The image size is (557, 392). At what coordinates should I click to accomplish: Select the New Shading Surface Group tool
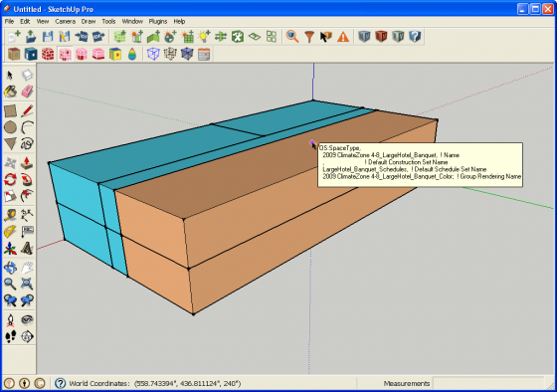click(x=137, y=37)
